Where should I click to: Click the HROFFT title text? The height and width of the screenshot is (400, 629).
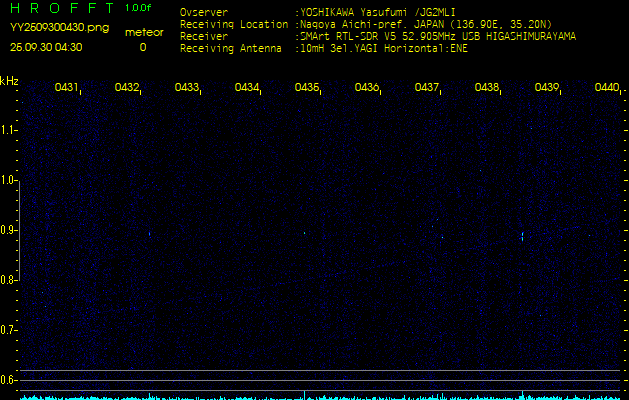[x=62, y=8]
